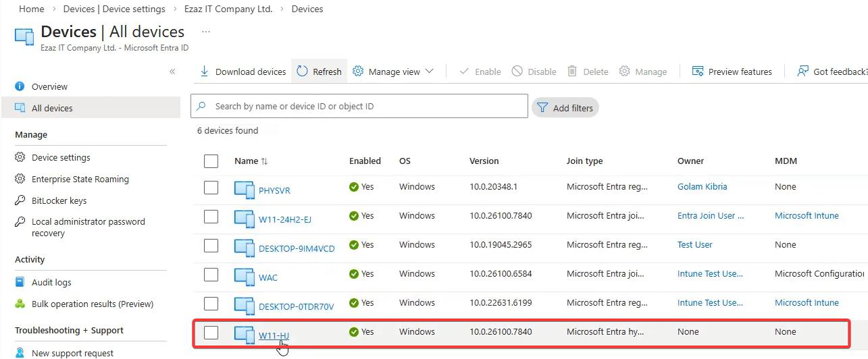Sort by the Owner column header
The image size is (868, 359).
tap(690, 161)
